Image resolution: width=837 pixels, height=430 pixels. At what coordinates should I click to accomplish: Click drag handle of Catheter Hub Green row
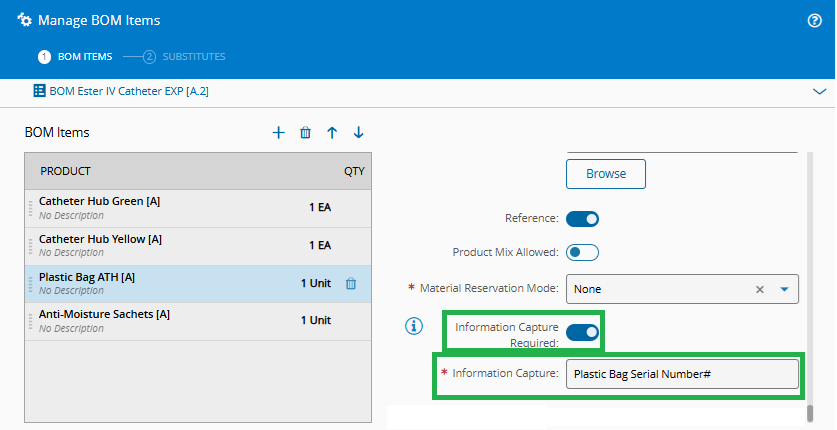[30, 208]
